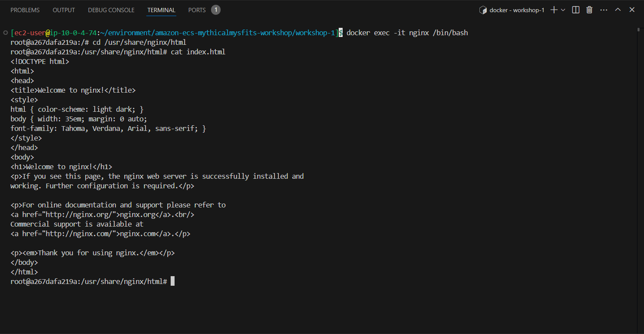Image resolution: width=644 pixels, height=334 pixels.
Task: Kill terminal using the trash icon
Action: [x=589, y=10]
